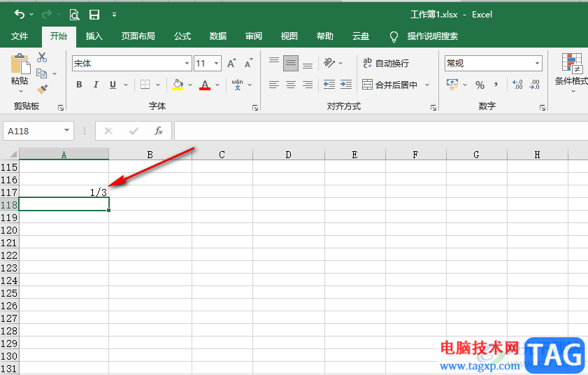The image size is (588, 375).
Task: Click Decrease Indent icon
Action: pos(329,85)
